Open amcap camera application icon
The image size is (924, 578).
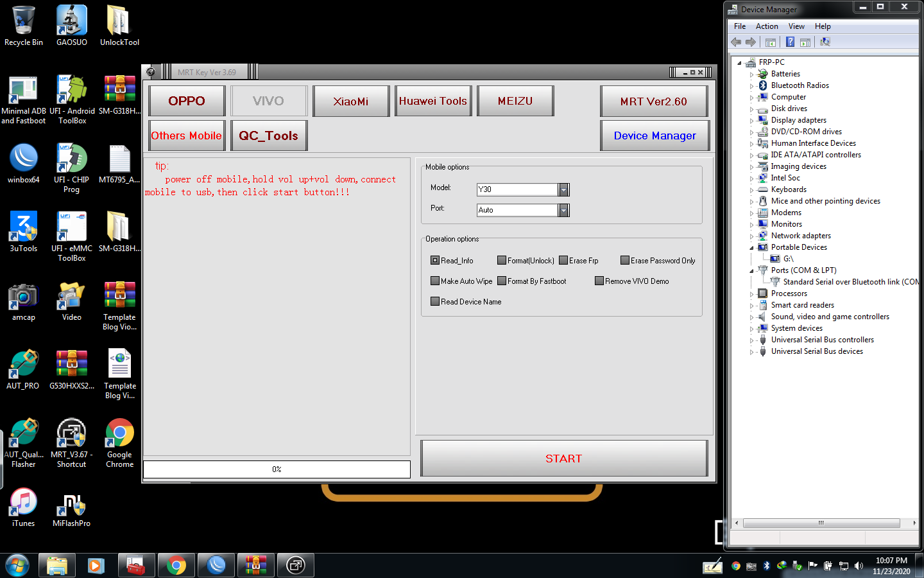click(24, 301)
